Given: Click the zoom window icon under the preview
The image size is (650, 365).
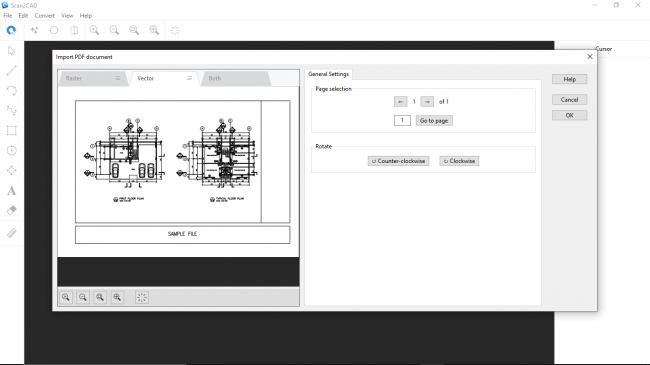Looking at the screenshot, I should 100,297.
